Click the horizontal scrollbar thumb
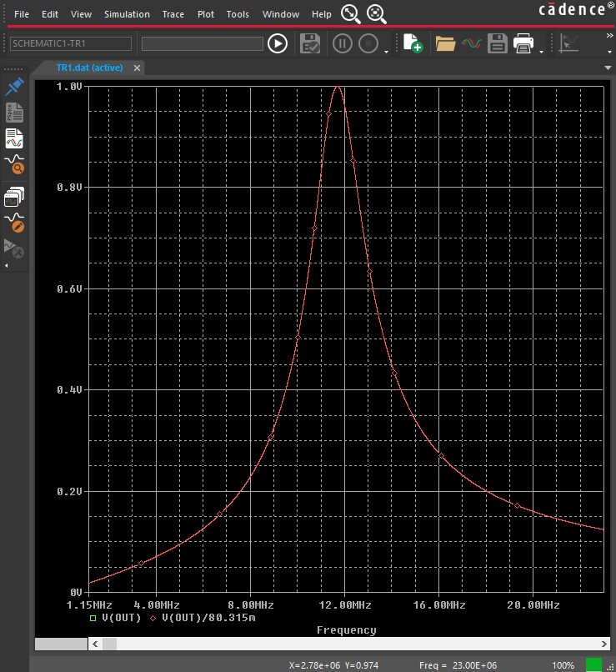This screenshot has width=616, height=672. pos(110,644)
